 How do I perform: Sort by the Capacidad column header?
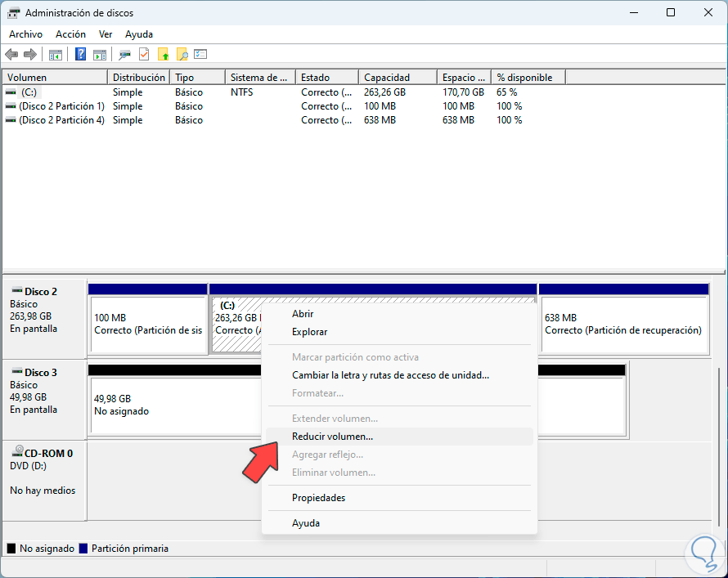tap(398, 78)
